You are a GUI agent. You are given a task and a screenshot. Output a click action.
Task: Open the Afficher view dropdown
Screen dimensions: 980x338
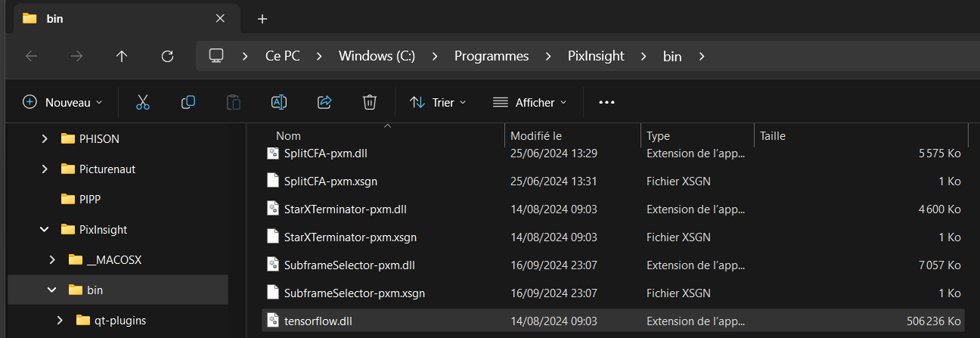pos(529,102)
